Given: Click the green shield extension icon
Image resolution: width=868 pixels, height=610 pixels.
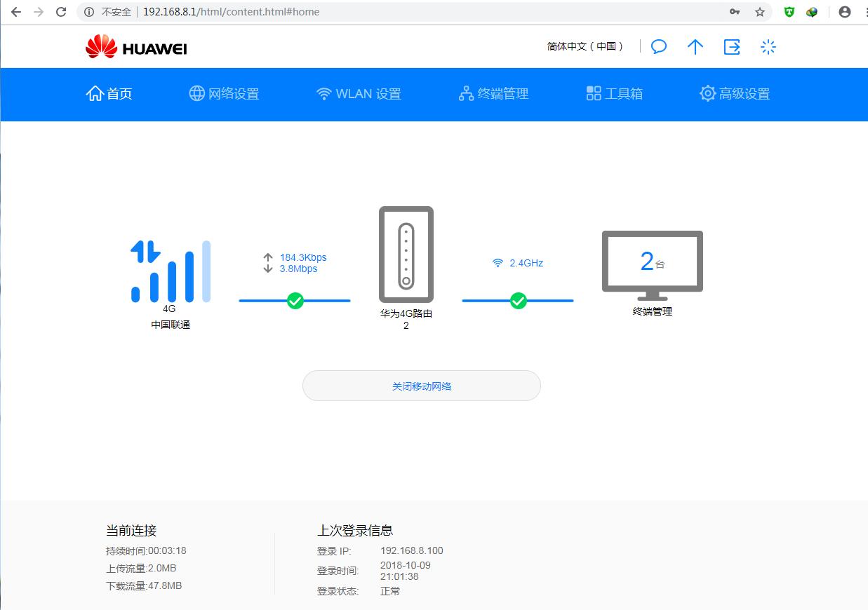Looking at the screenshot, I should coord(789,12).
